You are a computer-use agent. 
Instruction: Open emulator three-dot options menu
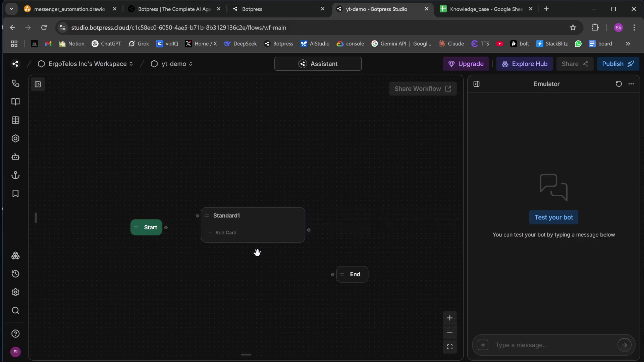pos(631,84)
